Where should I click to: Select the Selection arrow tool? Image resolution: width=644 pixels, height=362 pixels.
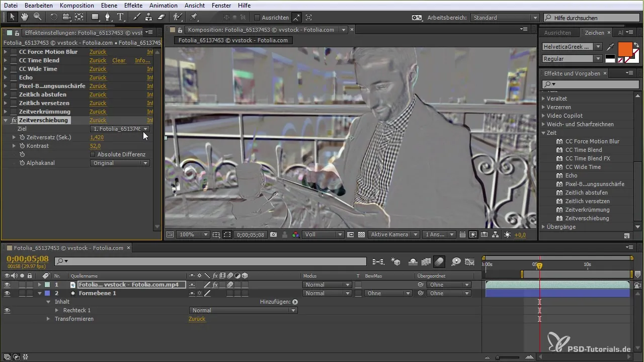12,17
